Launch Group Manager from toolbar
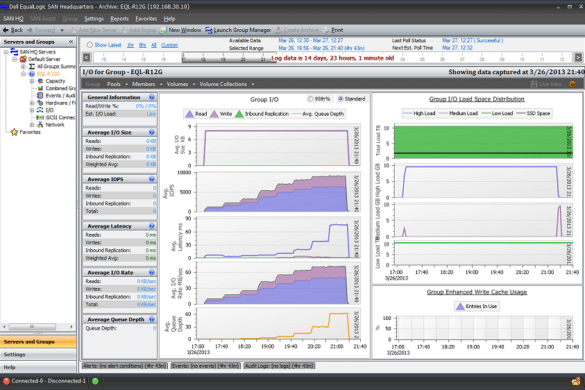The image size is (585, 390). pyautogui.click(x=238, y=30)
